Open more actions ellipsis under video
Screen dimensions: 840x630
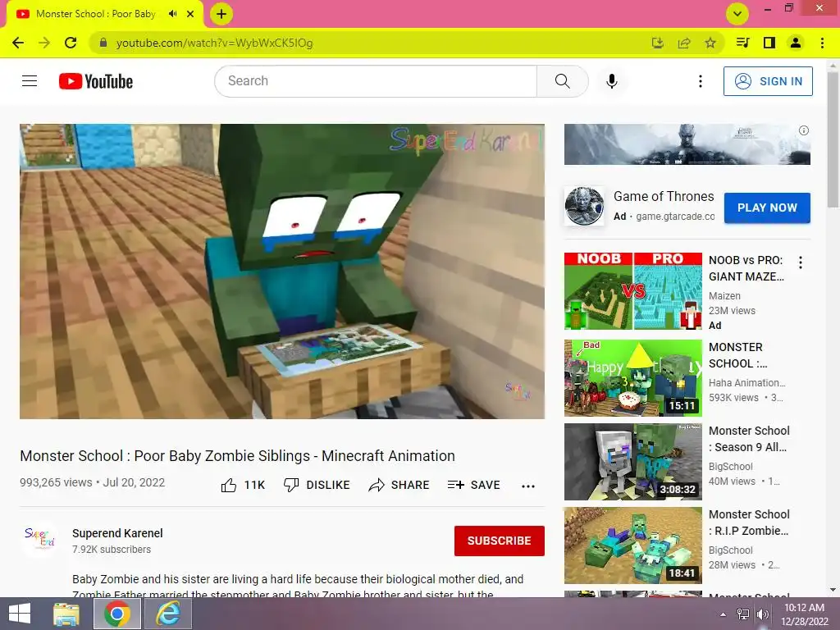[x=528, y=486]
